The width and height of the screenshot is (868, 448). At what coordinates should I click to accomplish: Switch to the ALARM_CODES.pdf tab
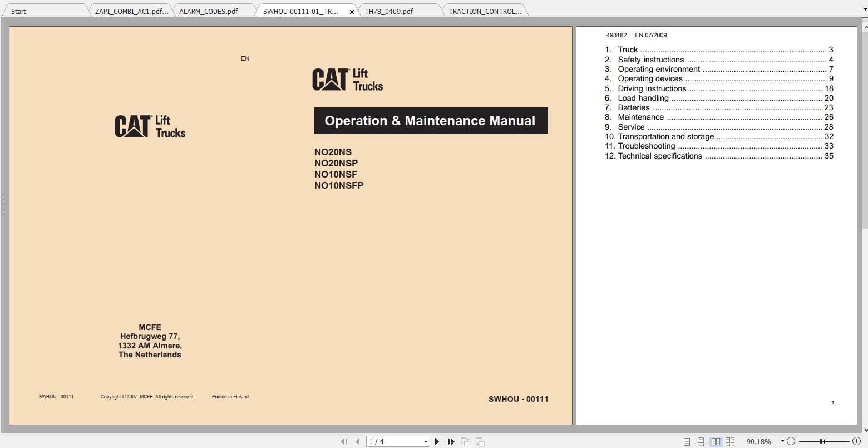(209, 10)
